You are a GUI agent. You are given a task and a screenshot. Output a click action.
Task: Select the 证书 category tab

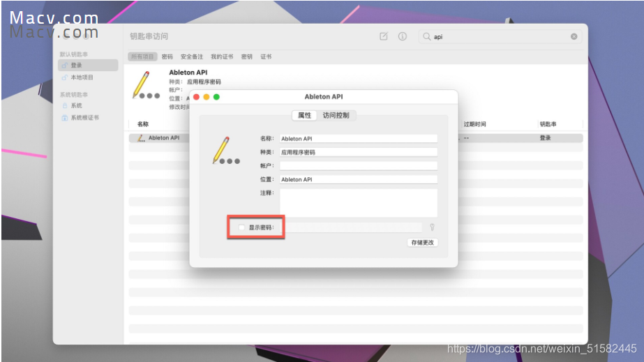click(x=266, y=56)
